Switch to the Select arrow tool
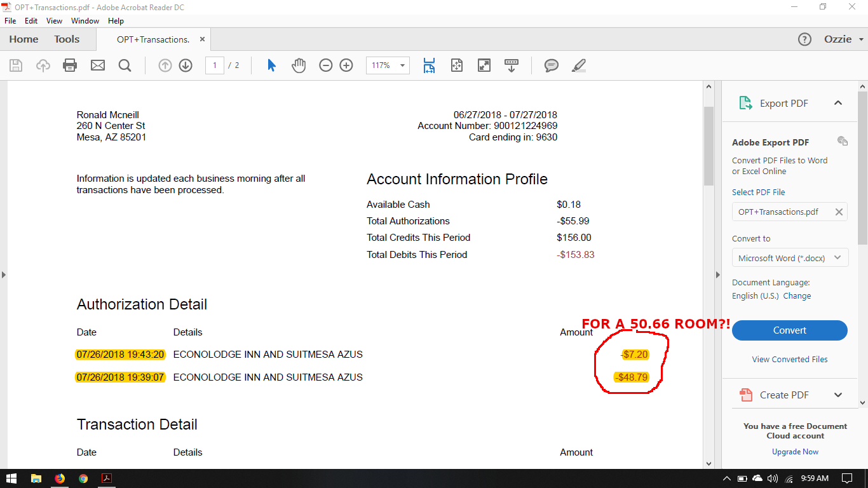The height and width of the screenshot is (488, 868). (x=270, y=65)
